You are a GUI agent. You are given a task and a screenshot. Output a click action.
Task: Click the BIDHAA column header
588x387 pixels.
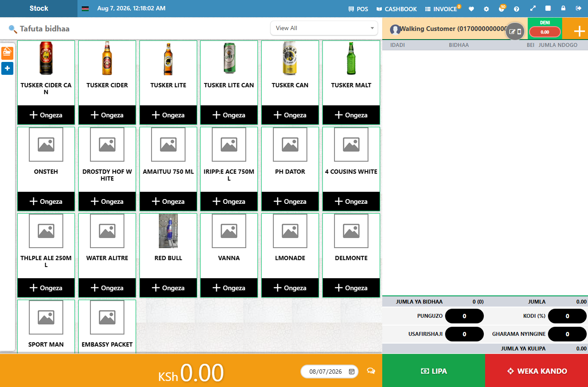(x=459, y=45)
